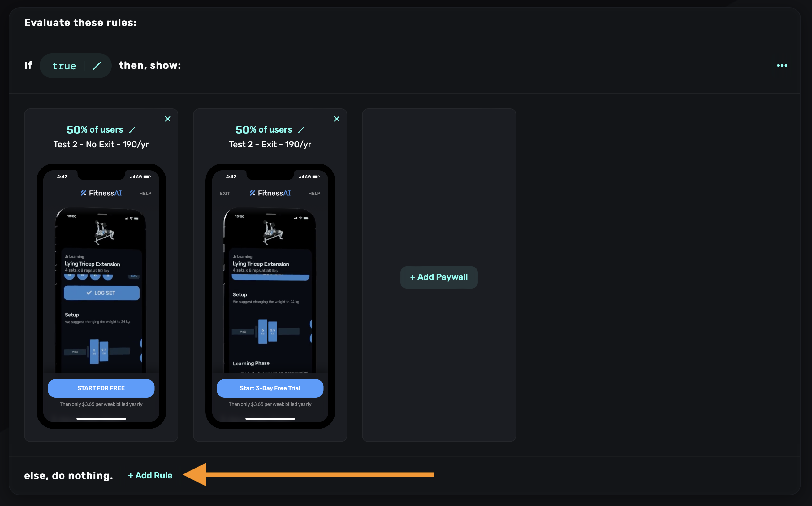Screen dimensions: 812x506
Task: Remove the Test 2 - No Exit paywall
Action: (x=167, y=119)
